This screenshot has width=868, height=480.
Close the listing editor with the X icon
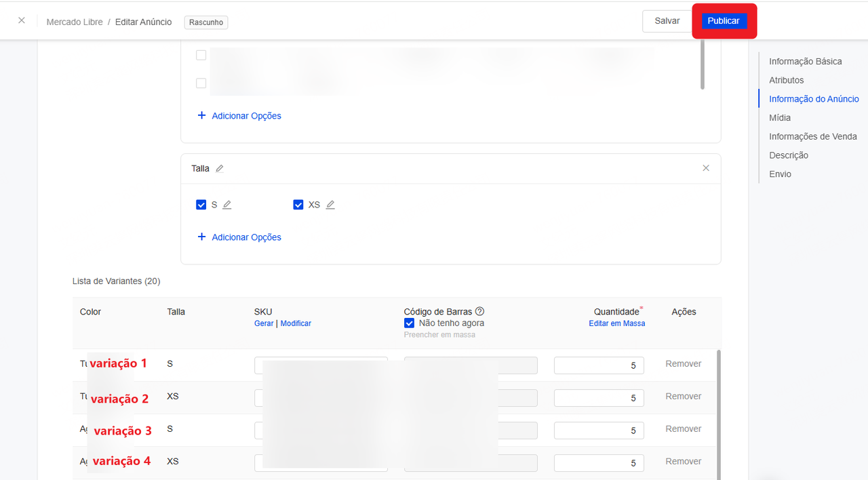22,20
